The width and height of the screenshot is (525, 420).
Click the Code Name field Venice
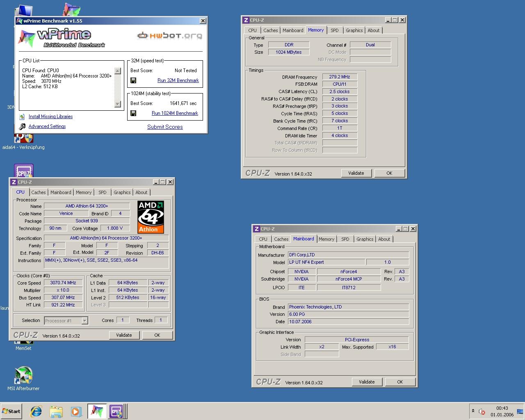[66, 213]
